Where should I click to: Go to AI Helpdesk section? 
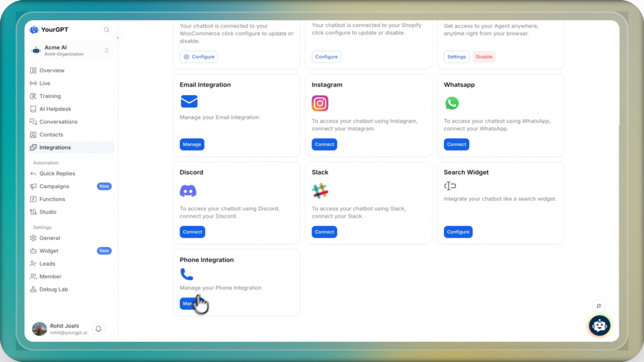coord(55,109)
